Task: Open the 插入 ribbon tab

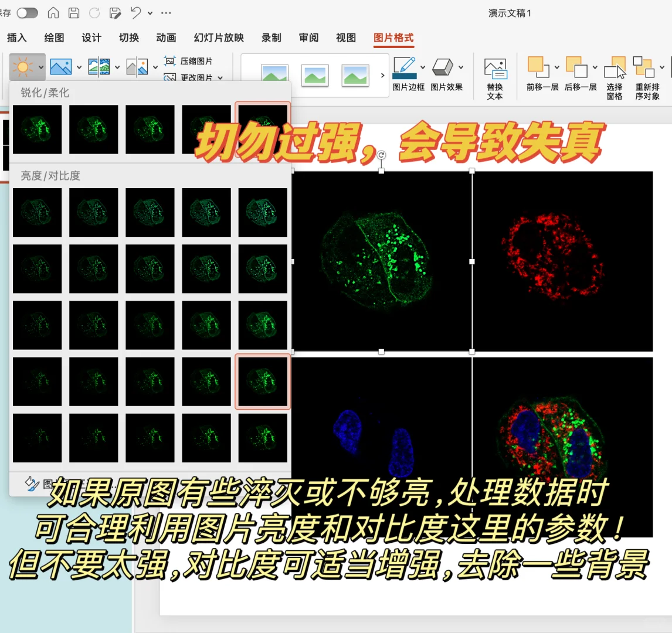Action: tap(17, 38)
